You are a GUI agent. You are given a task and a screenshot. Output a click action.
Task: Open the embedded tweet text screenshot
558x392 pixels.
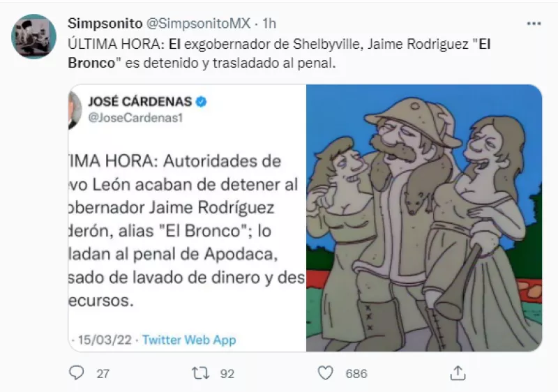tap(187, 218)
